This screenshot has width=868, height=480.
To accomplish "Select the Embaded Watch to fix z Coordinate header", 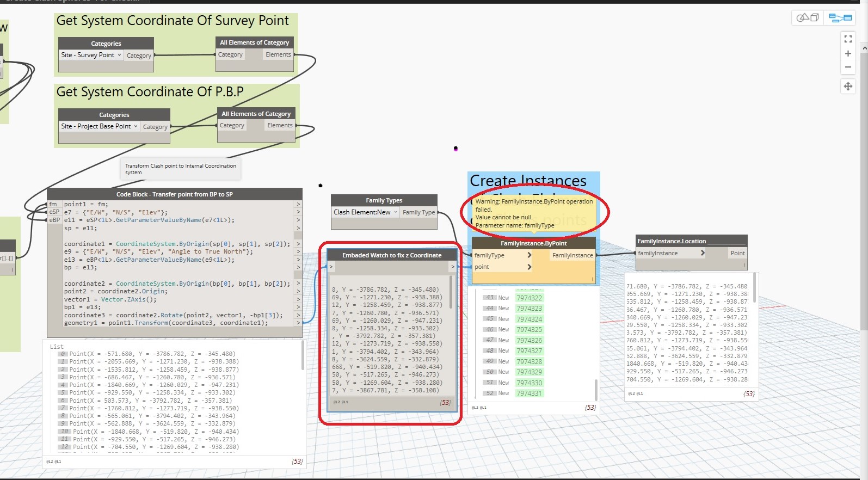I will (392, 255).
